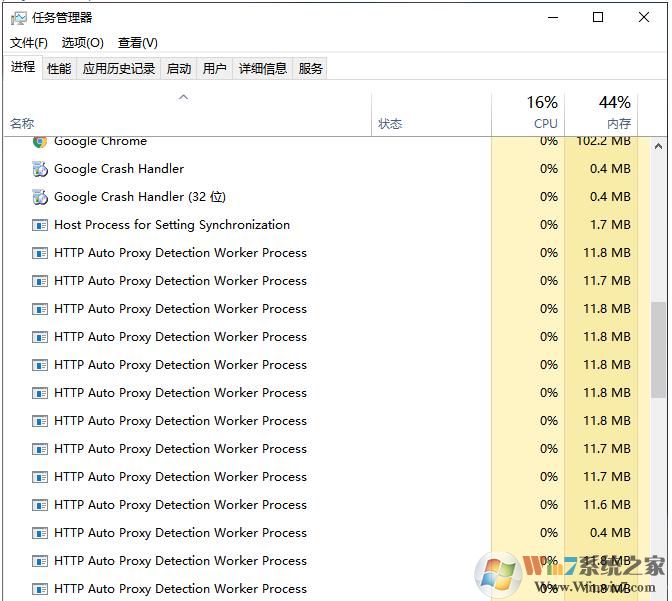Switch to the 详细信息 tab

(x=263, y=68)
